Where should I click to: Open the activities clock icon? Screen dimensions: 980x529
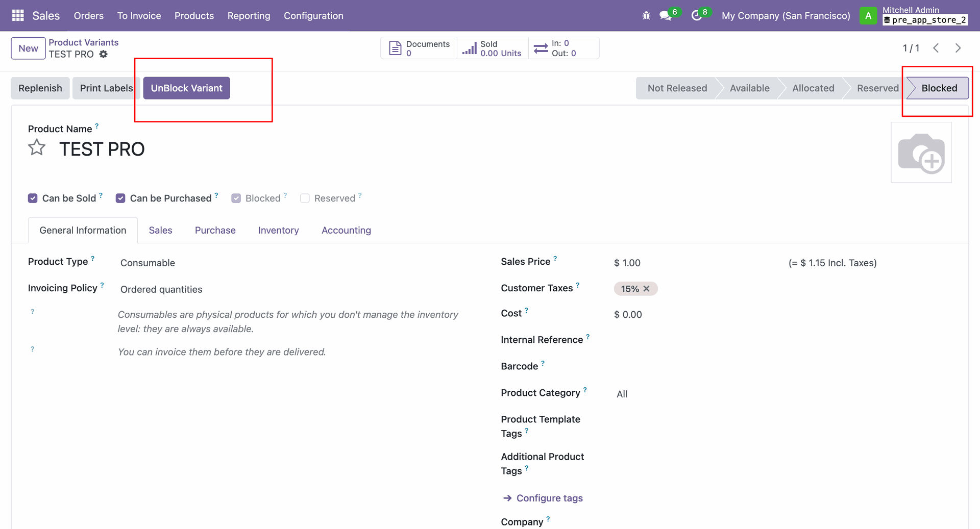tap(696, 16)
